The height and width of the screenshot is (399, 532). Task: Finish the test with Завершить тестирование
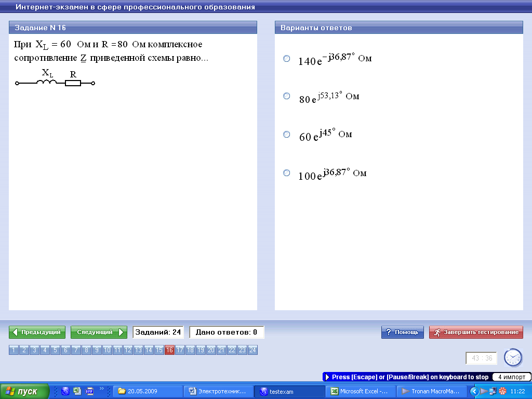476,332
